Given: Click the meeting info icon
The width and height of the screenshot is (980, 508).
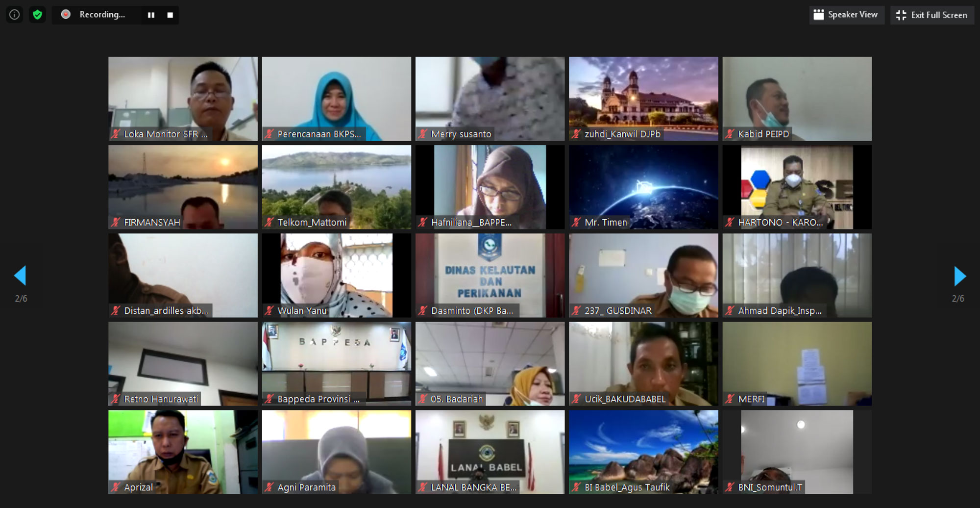Looking at the screenshot, I should 15,15.
